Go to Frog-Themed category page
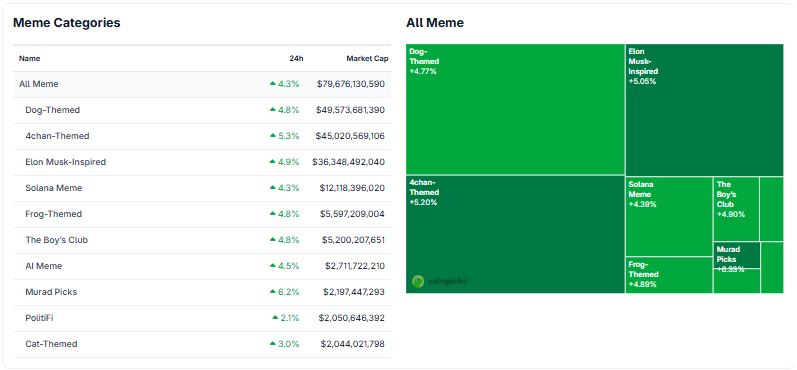Viewport: 797px width, 370px height. pos(53,214)
